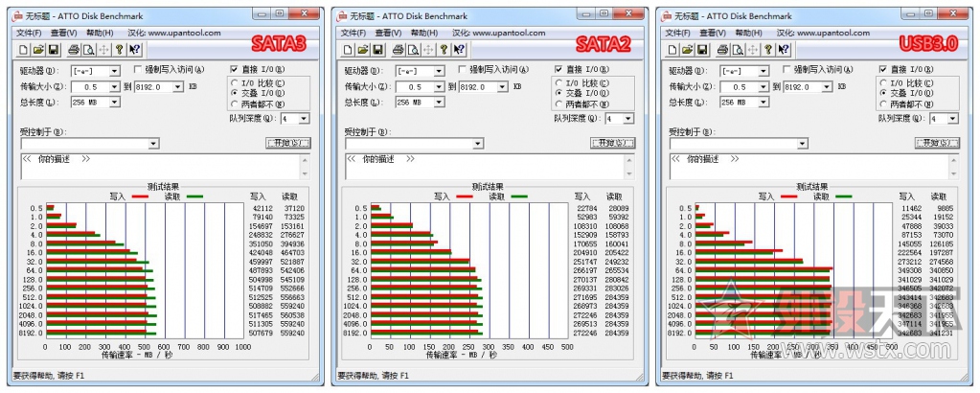Open 驱动器 drive dropdown in SATA3 window

pos(114,71)
